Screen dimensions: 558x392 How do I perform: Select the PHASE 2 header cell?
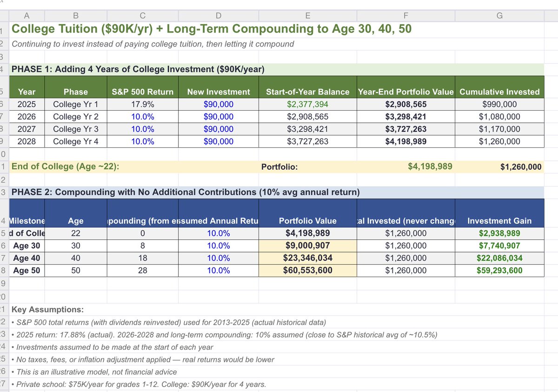click(x=139, y=192)
